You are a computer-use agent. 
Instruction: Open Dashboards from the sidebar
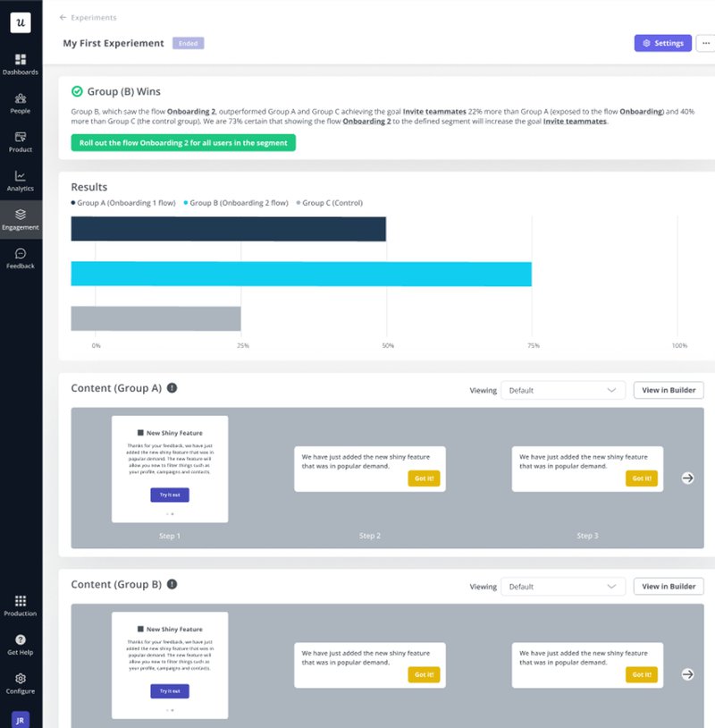(21, 65)
